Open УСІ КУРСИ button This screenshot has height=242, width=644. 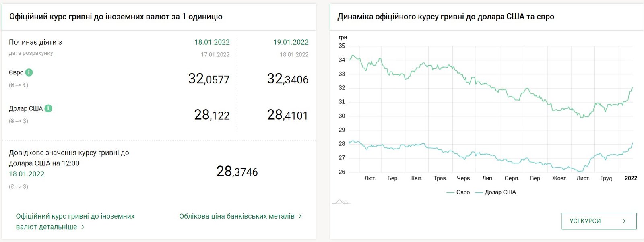point(599,221)
